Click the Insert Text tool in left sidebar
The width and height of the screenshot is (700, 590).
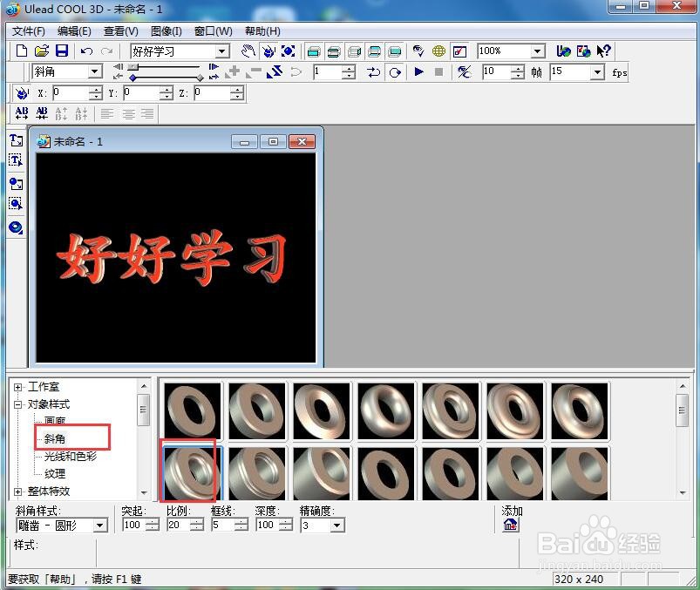point(16,140)
